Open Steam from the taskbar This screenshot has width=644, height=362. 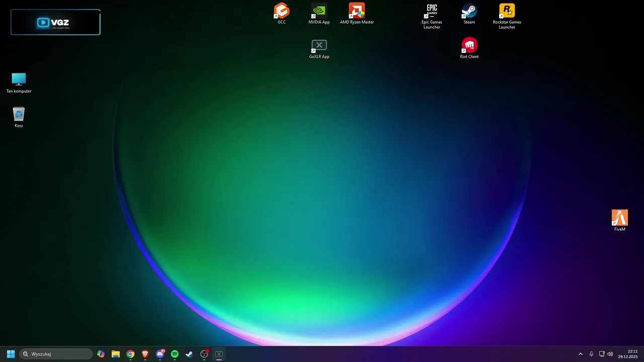189,354
